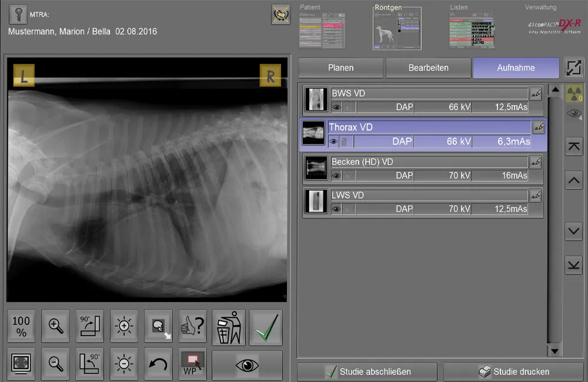Toggle eye visibility for LWS VD
Image resolution: width=588 pixels, height=382 pixels.
(x=336, y=209)
